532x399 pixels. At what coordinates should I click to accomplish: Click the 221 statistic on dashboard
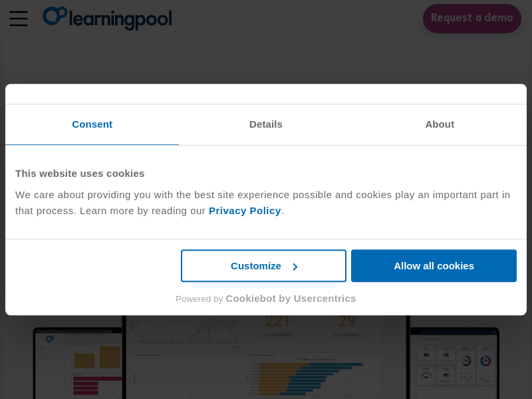coord(278,322)
